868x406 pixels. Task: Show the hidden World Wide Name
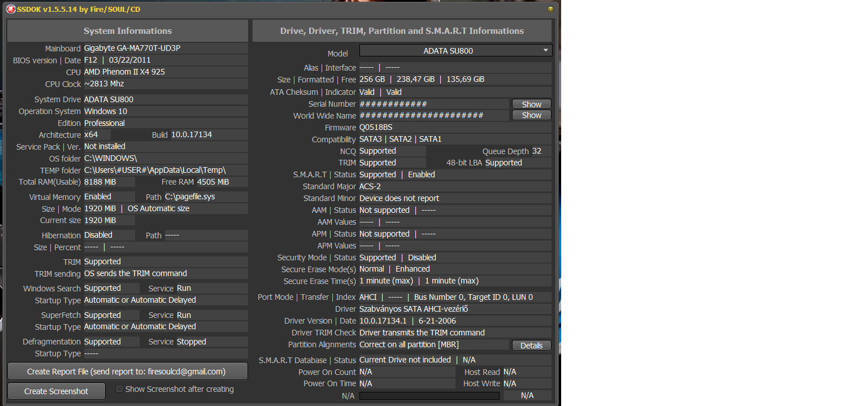(531, 115)
